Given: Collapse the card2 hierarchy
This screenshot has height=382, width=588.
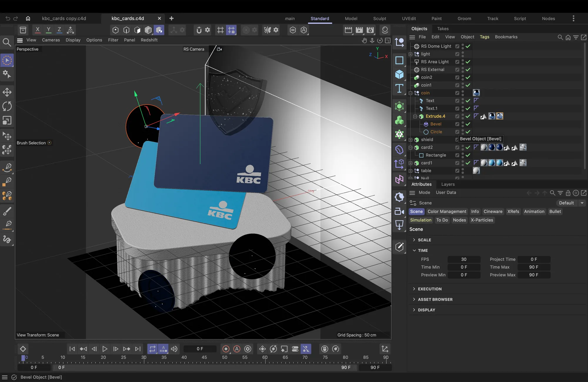Looking at the screenshot, I should pos(410,148).
